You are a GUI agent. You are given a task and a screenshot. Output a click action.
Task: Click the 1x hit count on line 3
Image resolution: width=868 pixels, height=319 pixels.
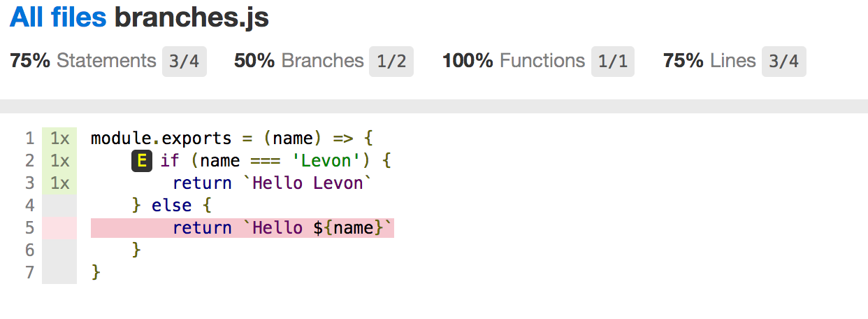click(x=59, y=183)
